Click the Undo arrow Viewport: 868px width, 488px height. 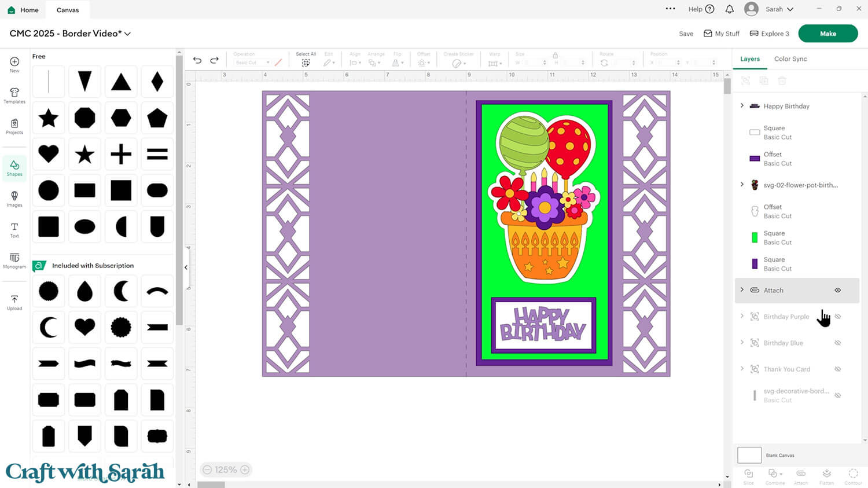[197, 60]
